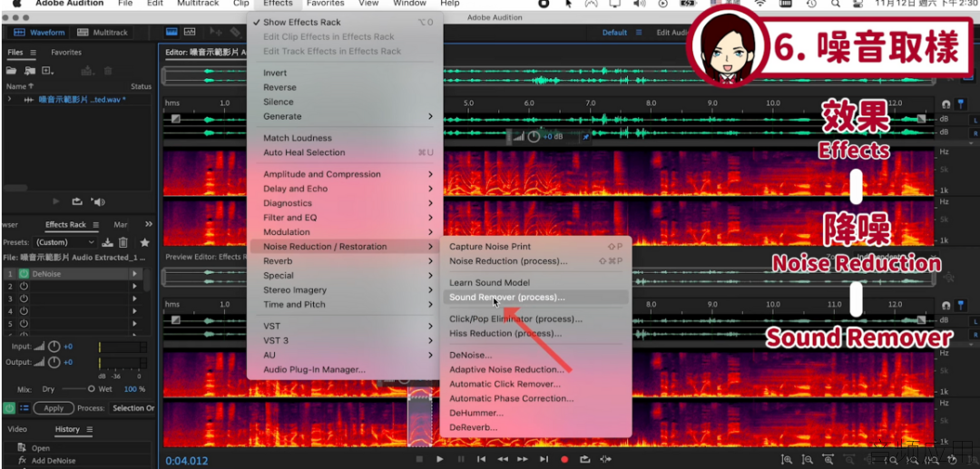
Task: Adjust the Output gain knob
Action: 54,362
